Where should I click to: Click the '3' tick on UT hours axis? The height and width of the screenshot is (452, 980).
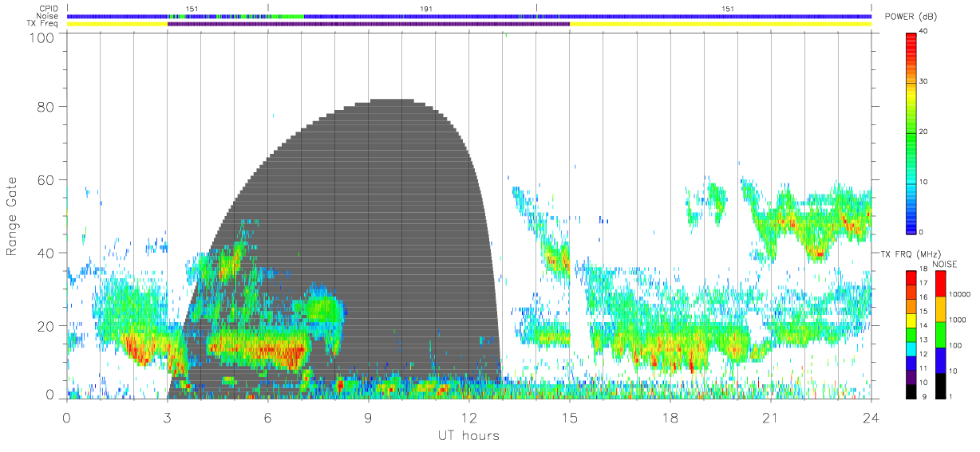[167, 417]
